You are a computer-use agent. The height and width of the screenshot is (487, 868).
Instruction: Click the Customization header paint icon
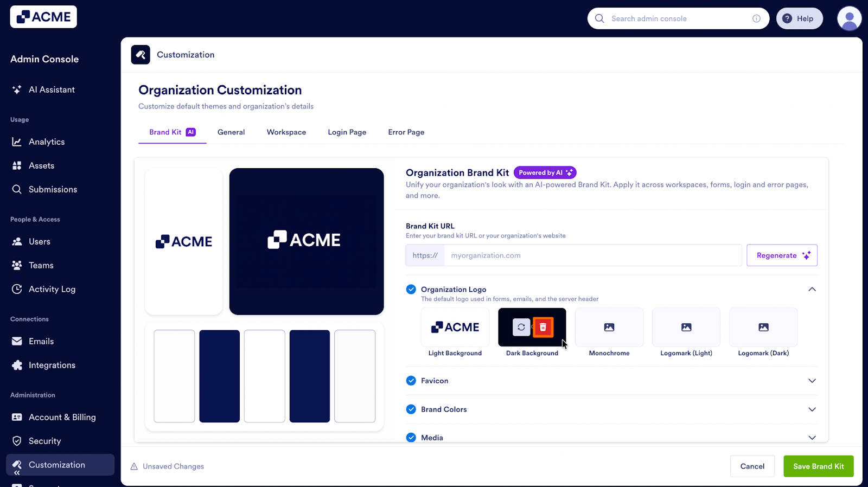click(x=141, y=55)
